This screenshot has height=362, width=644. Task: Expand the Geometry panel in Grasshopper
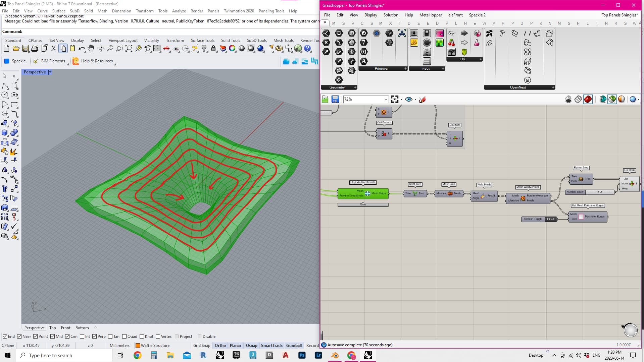pos(355,87)
